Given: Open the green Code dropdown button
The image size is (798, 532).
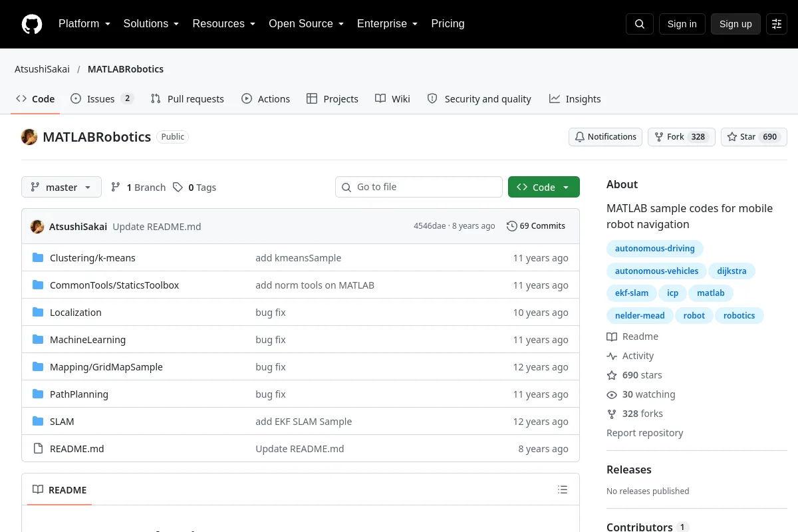Looking at the screenshot, I should tap(544, 188).
